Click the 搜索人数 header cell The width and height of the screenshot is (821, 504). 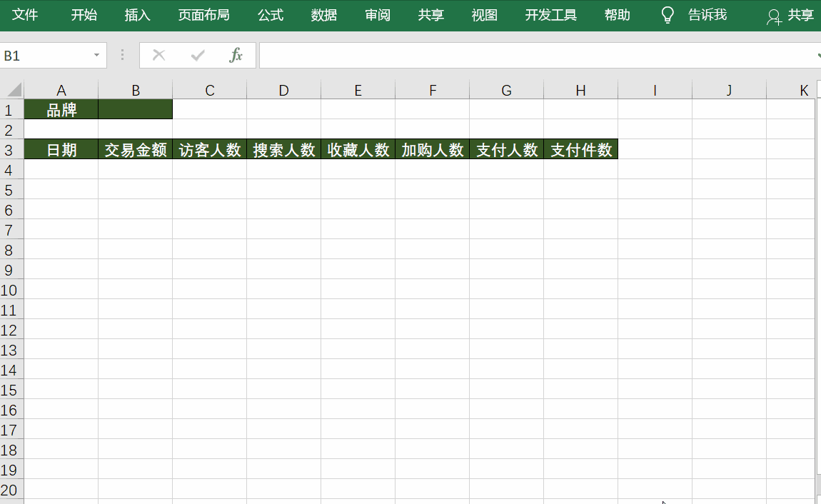pos(284,150)
